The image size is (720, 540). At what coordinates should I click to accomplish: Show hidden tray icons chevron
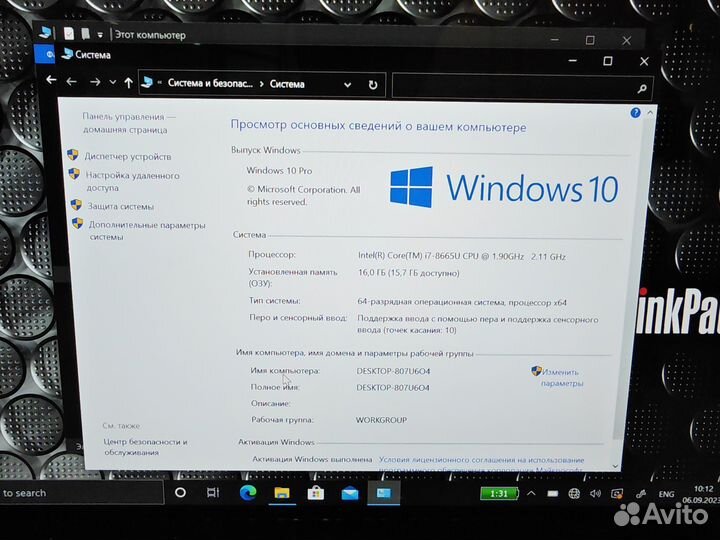pyautogui.click(x=531, y=494)
